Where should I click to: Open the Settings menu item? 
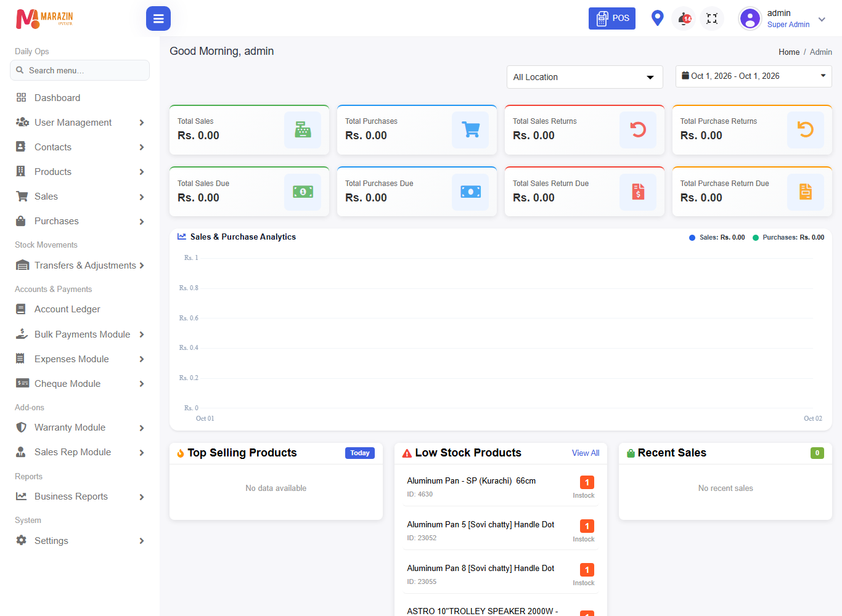click(80, 541)
